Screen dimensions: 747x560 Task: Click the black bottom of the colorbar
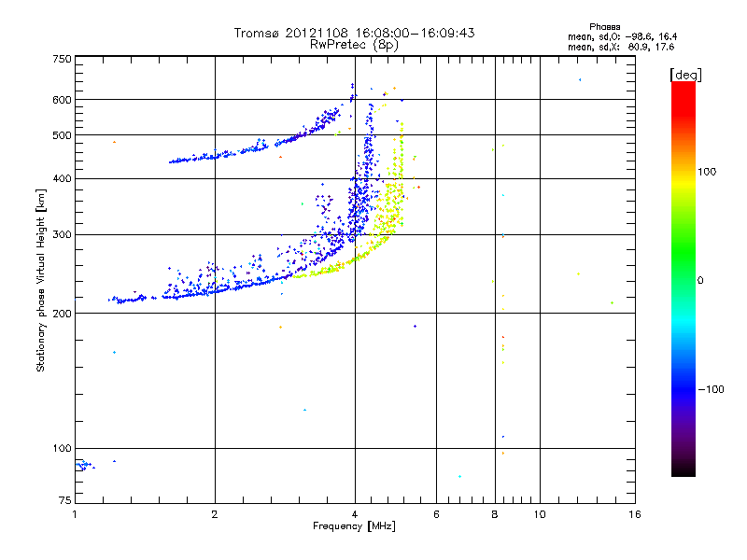pos(684,469)
